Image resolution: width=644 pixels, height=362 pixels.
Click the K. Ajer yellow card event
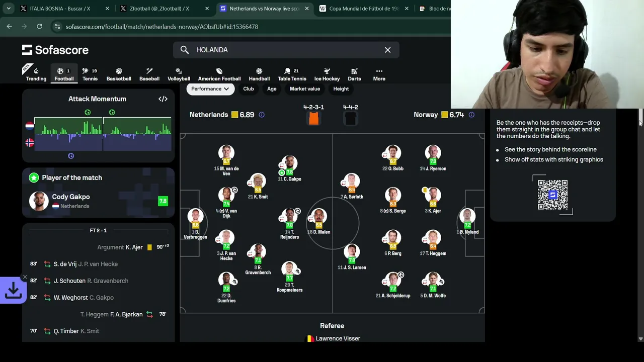tap(98, 247)
